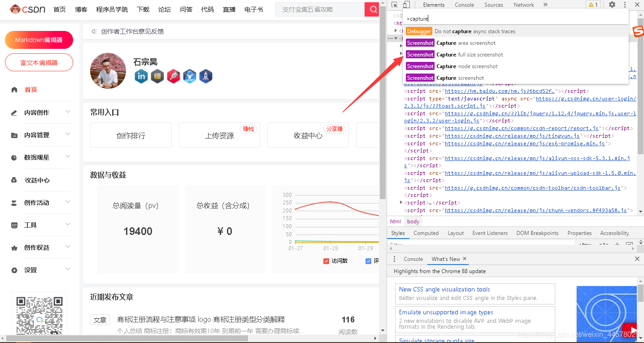644x343 pixels.
Task: Expand the 创作活动 sidebar chevron
Action: [x=68, y=202]
